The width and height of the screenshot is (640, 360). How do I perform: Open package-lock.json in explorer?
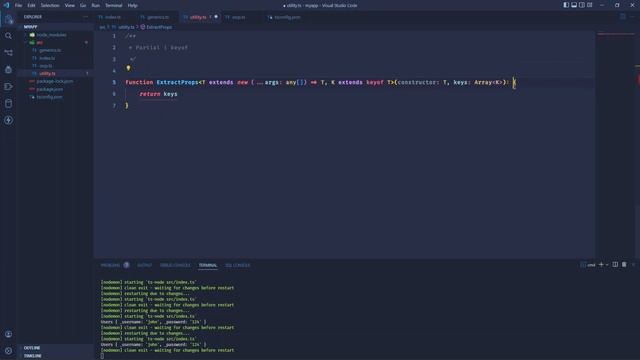point(56,81)
